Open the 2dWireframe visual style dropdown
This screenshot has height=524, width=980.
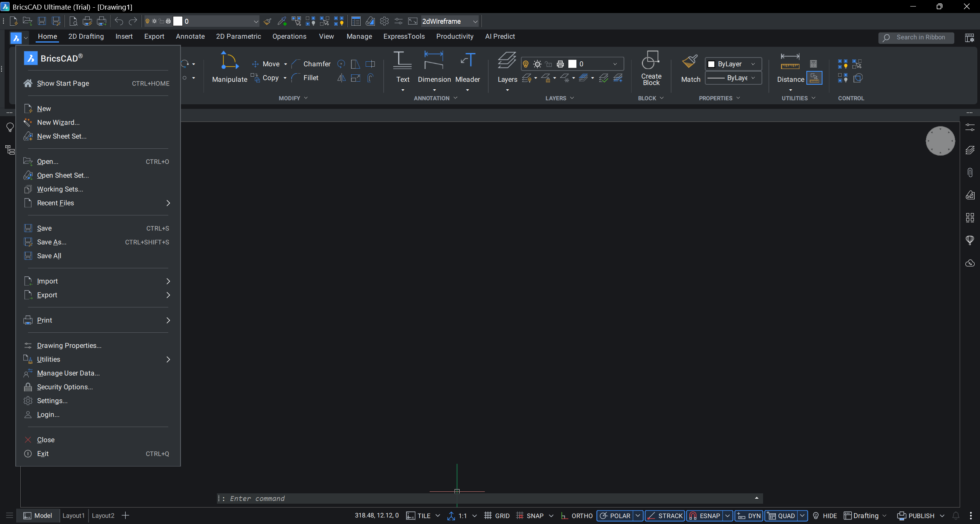tap(450, 21)
